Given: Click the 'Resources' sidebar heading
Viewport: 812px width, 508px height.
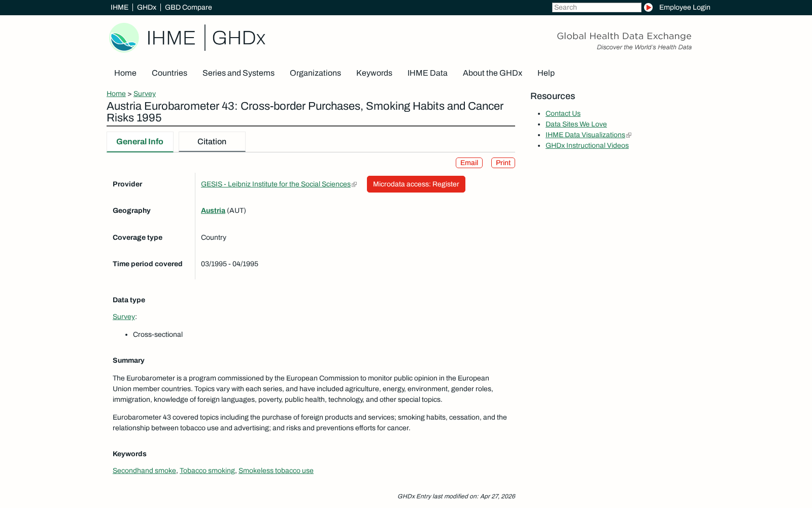Looking at the screenshot, I should coord(553,96).
